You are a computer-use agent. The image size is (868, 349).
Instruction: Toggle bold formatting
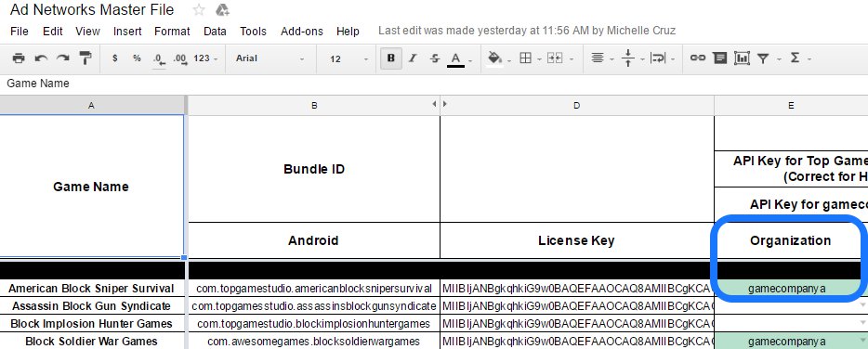[x=391, y=58]
